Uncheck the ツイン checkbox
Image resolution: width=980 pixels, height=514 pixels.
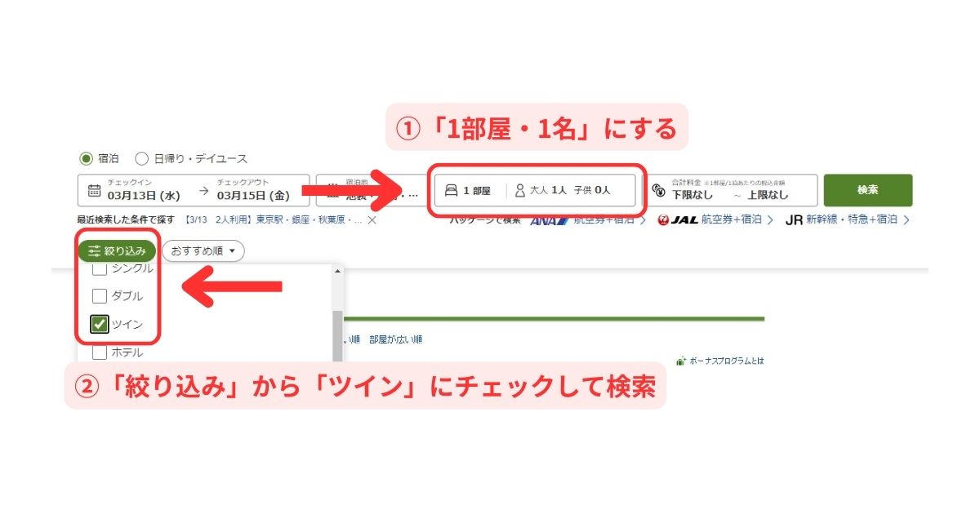(x=100, y=325)
